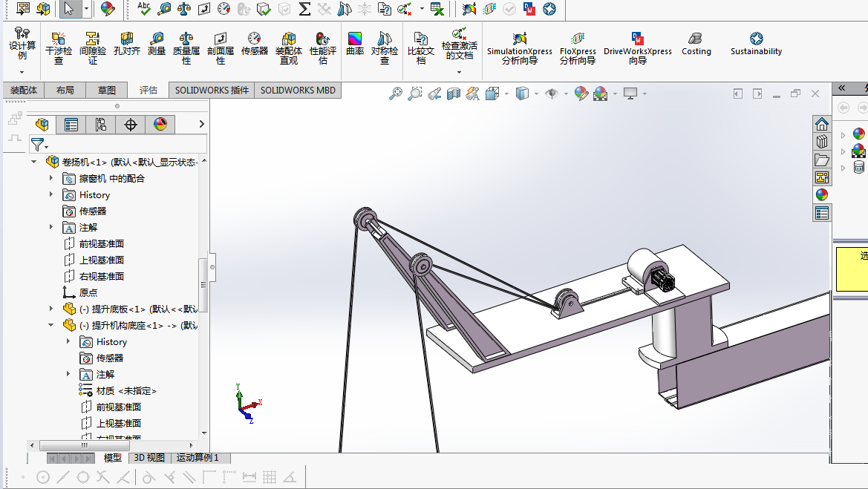Click zoom to area magnifier icon
This screenshot has height=489, width=868.
(x=414, y=93)
